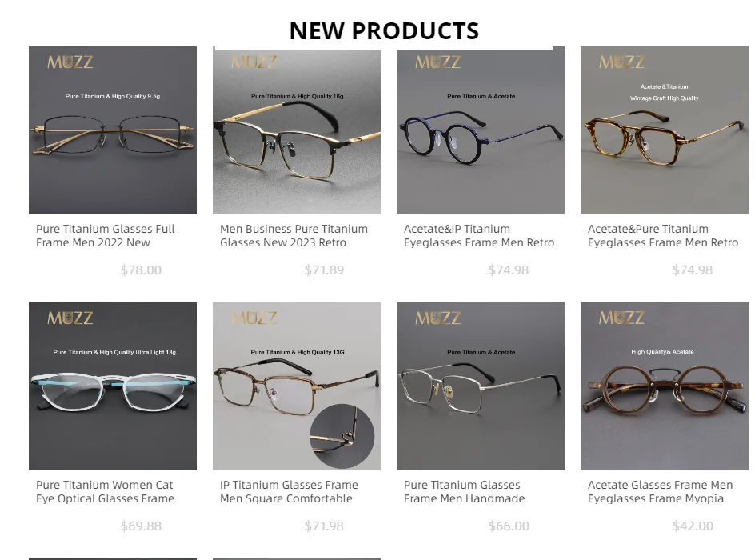This screenshot has width=755, height=560.
Task: Open Men Business Pure Titanium Glasses image
Action: click(x=297, y=130)
